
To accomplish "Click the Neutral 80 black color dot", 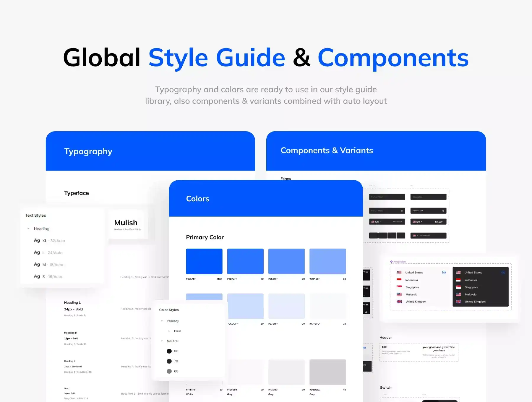I will (x=169, y=351).
